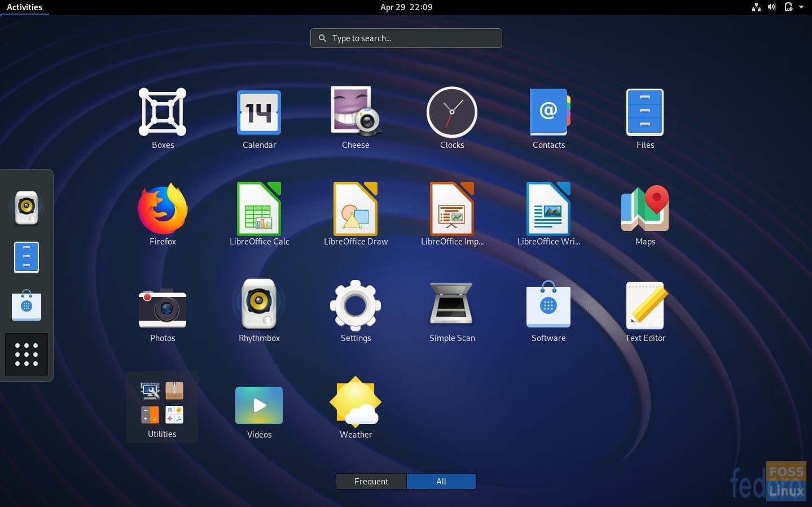Click the volume speaker icon
The width and height of the screenshot is (812, 507).
click(x=772, y=7)
